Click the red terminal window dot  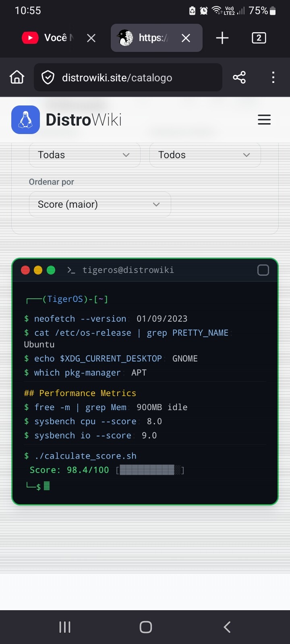(x=25, y=270)
